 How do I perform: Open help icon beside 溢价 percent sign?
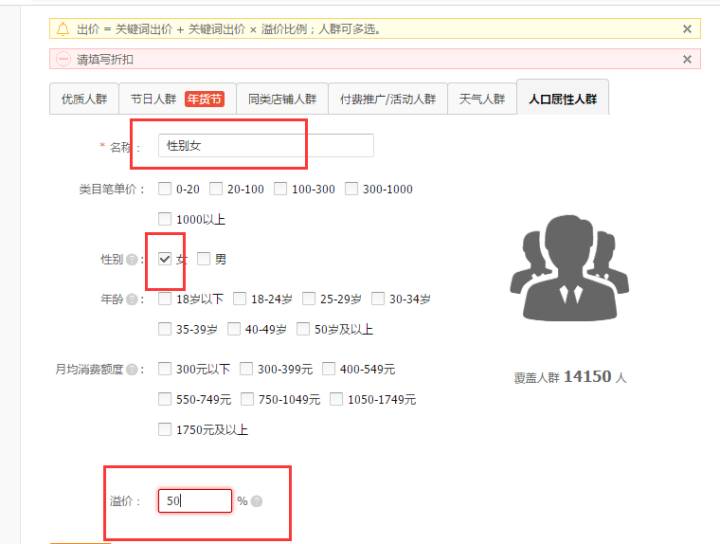257,501
